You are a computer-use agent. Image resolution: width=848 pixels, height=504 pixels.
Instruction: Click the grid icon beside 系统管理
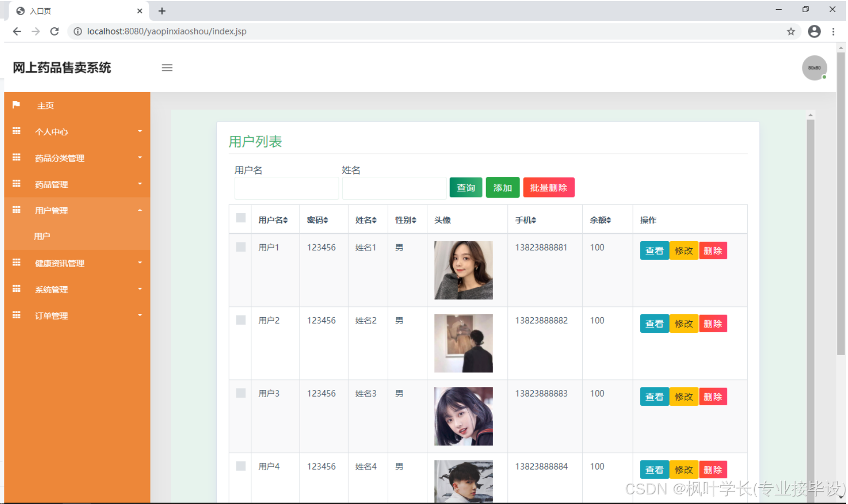click(x=16, y=289)
